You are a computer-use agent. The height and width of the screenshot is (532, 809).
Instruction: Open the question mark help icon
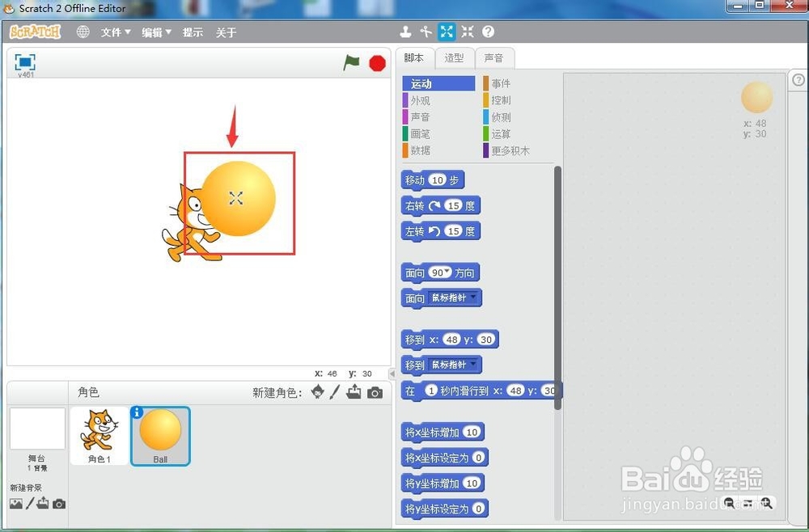pos(487,32)
